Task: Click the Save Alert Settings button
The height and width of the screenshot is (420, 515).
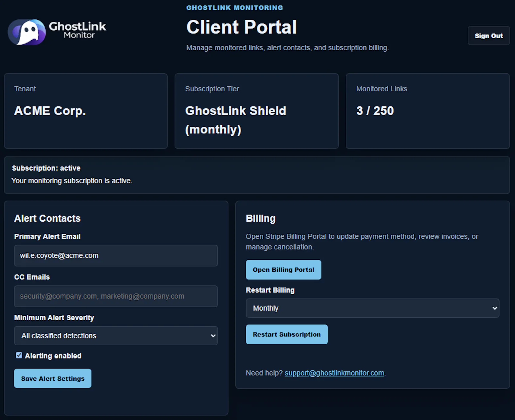Action: pyautogui.click(x=53, y=378)
